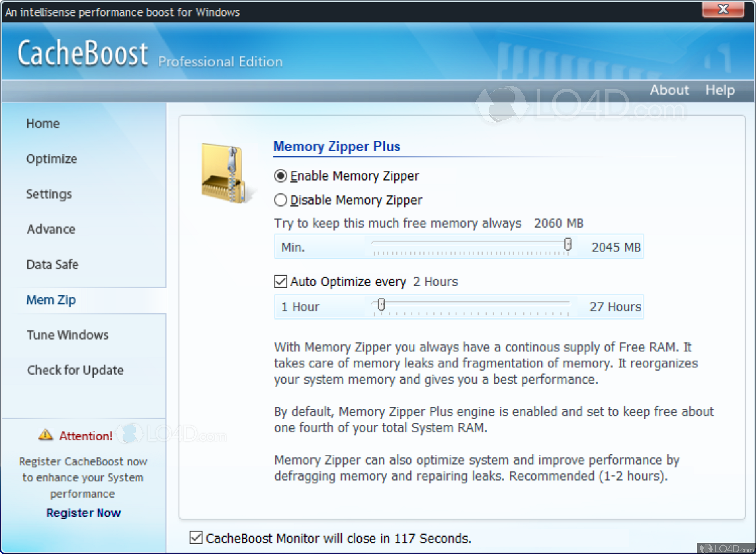Toggle CacheBoost Monitor auto-close checkbox
The image size is (756, 554).
(x=196, y=537)
